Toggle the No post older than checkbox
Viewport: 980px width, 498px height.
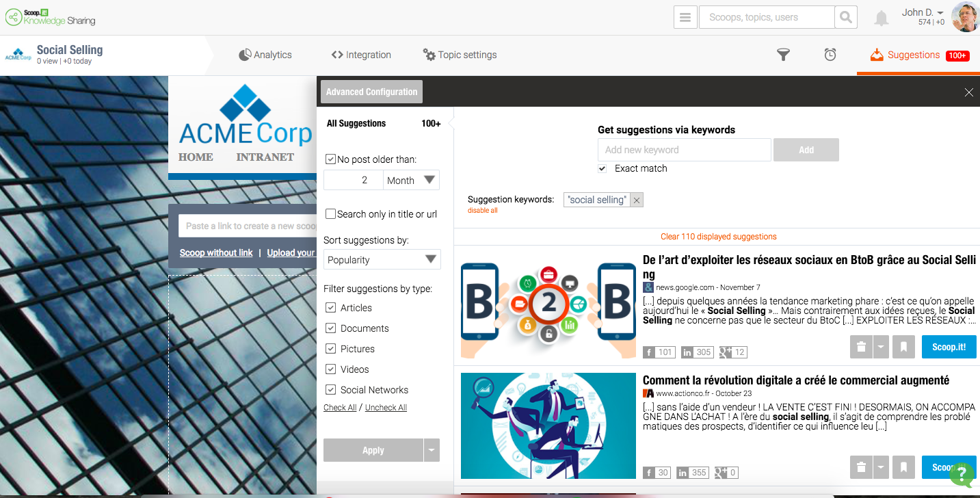tap(331, 159)
